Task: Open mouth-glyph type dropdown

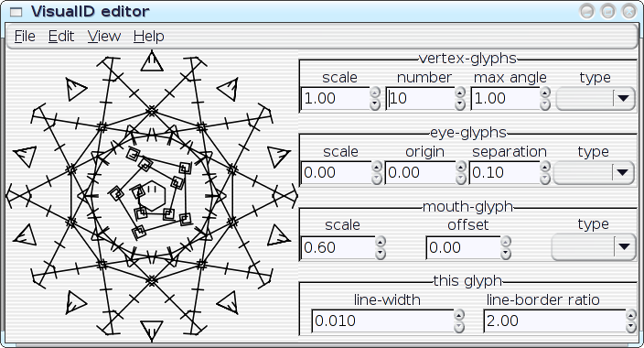Action: [x=594, y=247]
